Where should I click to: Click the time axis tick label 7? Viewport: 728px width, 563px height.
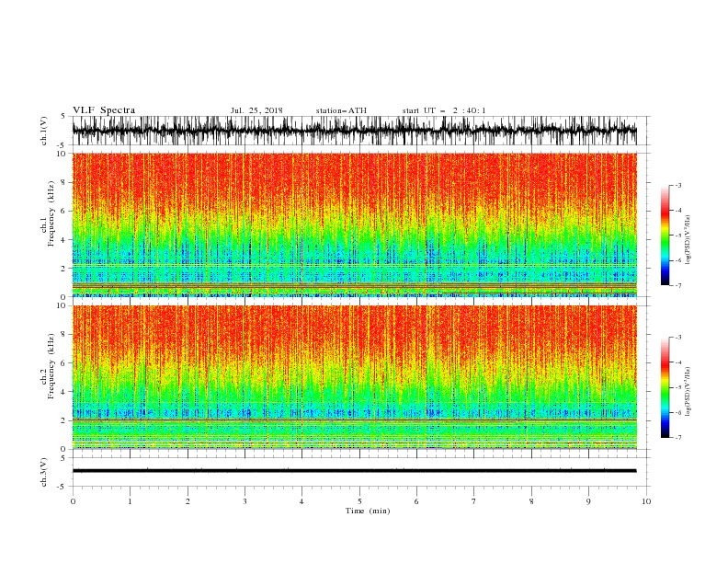point(474,501)
